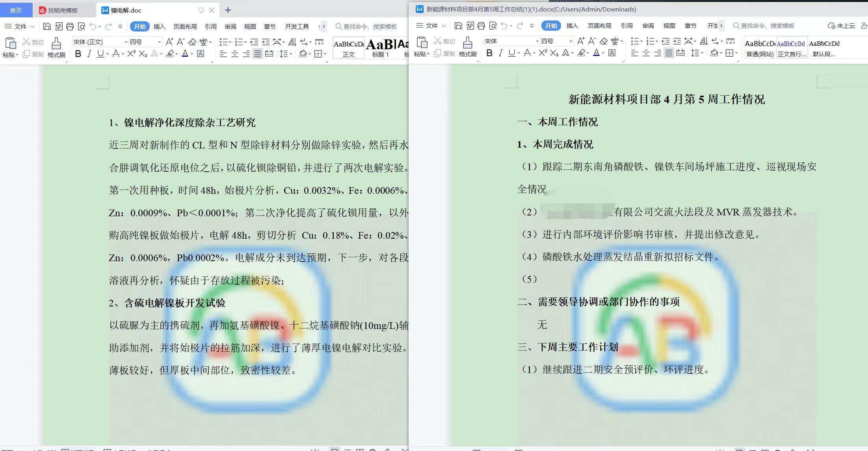Toggle Bold in the left window
The width and height of the screenshot is (868, 451).
tap(78, 54)
